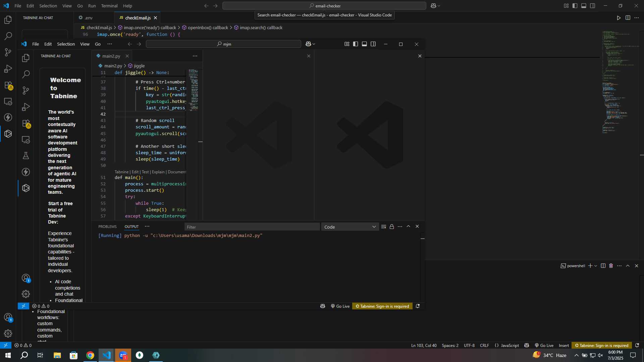Open Testing flask icon in mjm window
Screen dimensions: 644x362
(x=26, y=156)
